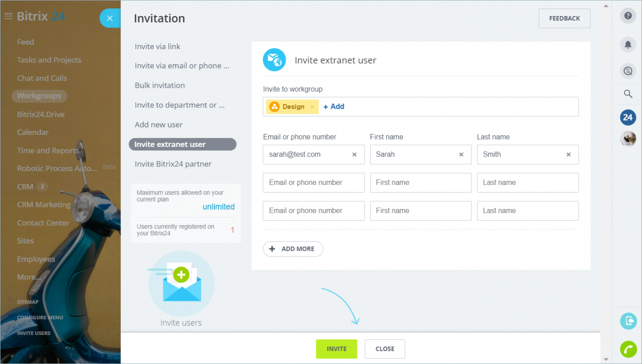Image resolution: width=642 pixels, height=364 pixels.
Task: Click Configure Menu link in sidebar
Action: click(x=40, y=317)
